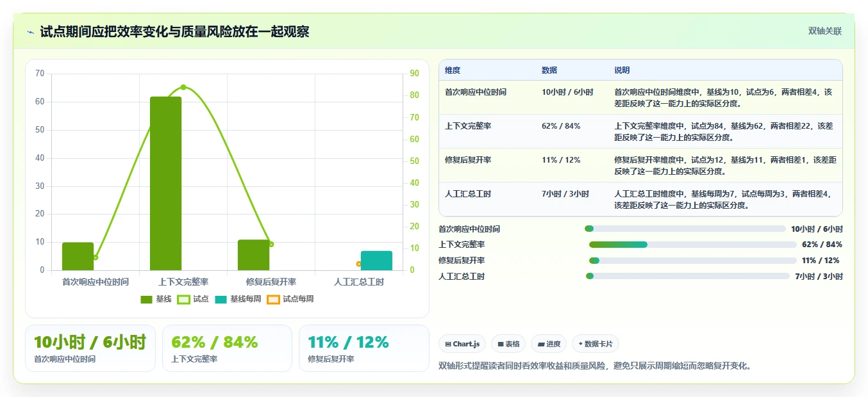Click the 双轴关联 tag in the header
Viewport: 868px width, 397px height.
tap(824, 31)
